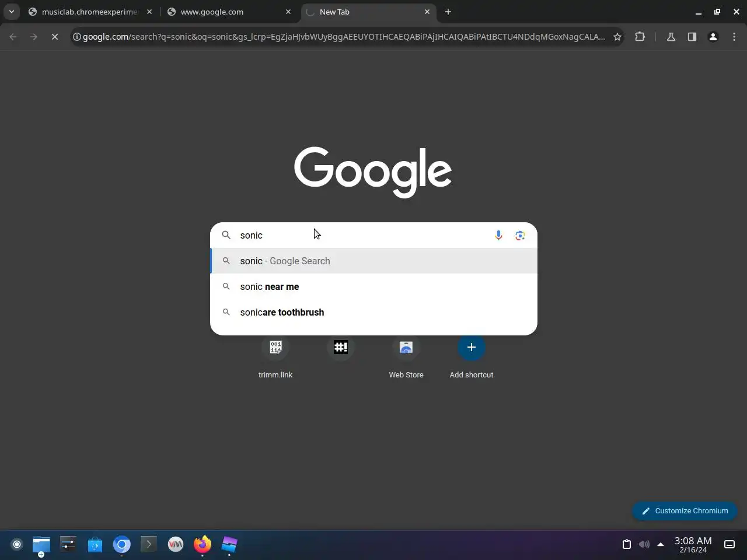Go back to the previous page
This screenshot has width=747, height=560.
pyautogui.click(x=13, y=37)
